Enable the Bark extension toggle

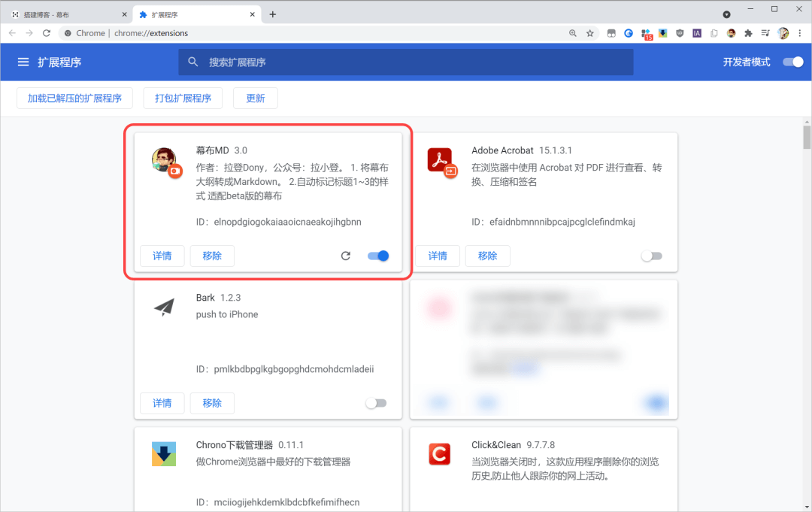(376, 403)
